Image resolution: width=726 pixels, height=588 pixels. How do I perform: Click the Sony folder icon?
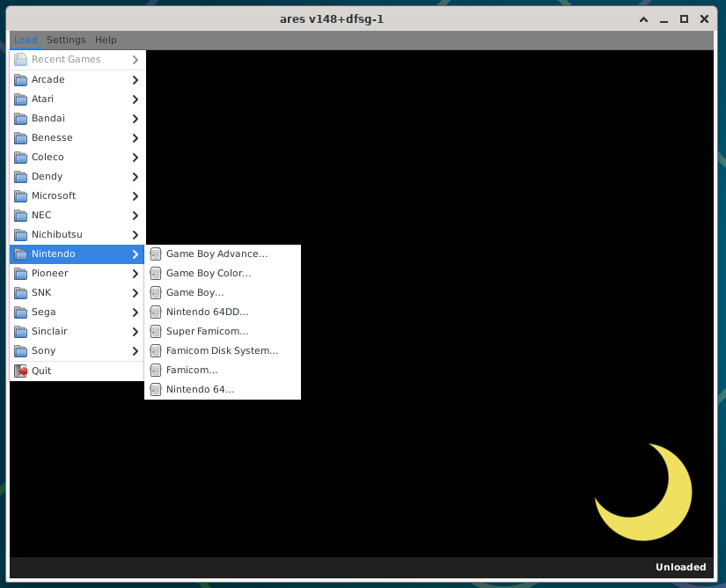click(20, 351)
